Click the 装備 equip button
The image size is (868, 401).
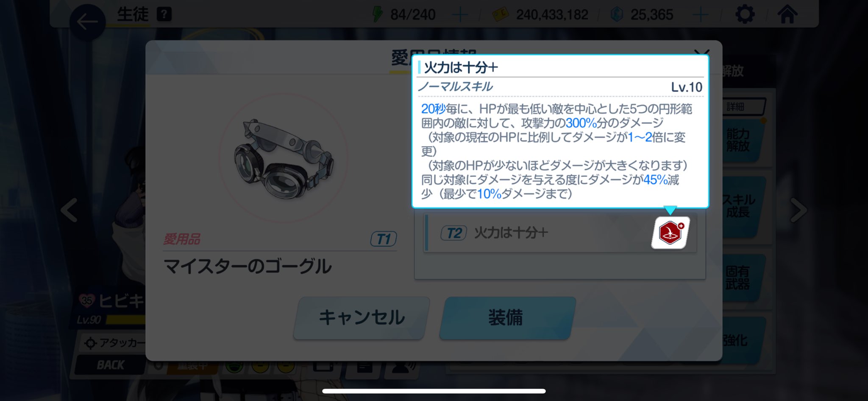[507, 318]
